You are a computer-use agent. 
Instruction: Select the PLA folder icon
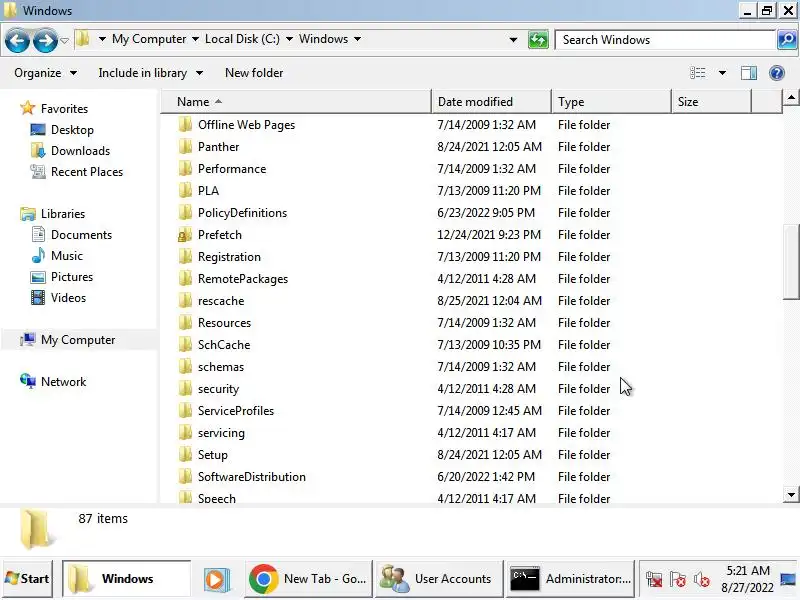[x=185, y=190]
